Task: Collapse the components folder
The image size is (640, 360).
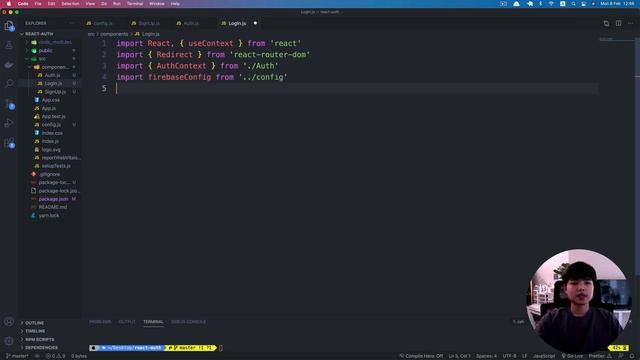Action: pyautogui.click(x=54, y=67)
